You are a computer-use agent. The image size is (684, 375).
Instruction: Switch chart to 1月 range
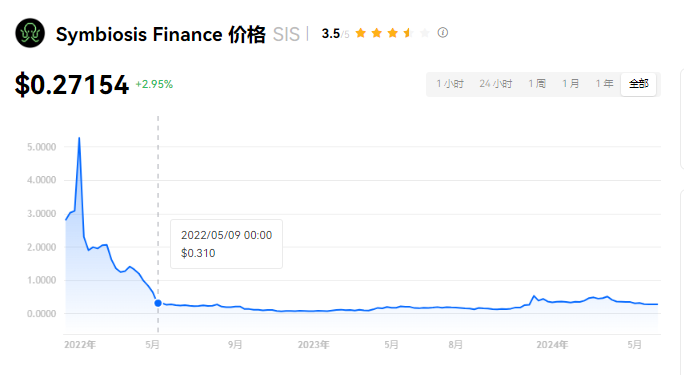coord(571,84)
